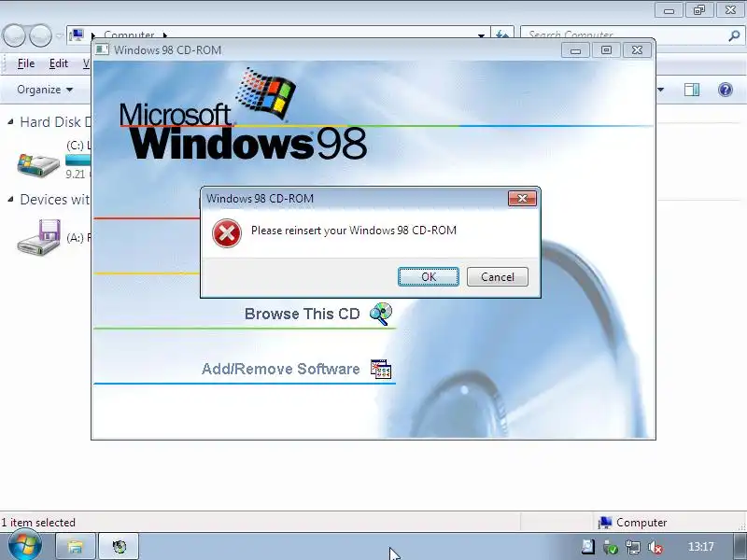This screenshot has width=747, height=560.
Task: Click the Windows flag logo in the splash
Action: pos(265,92)
